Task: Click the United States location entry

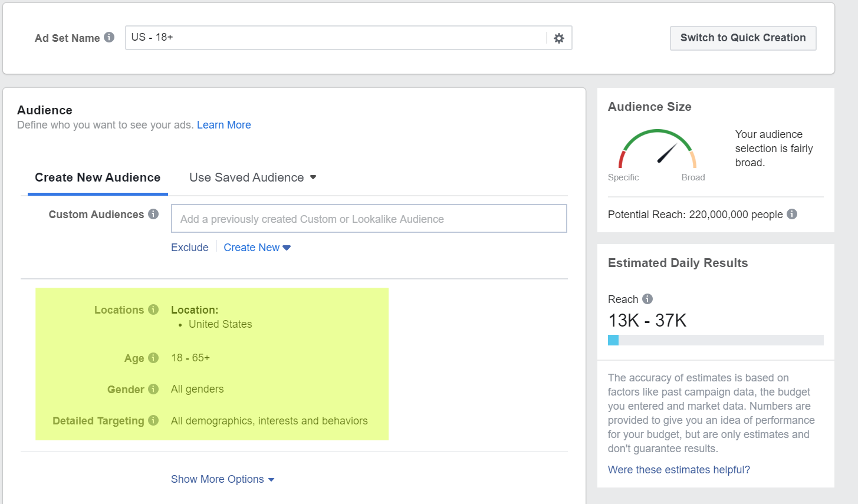Action: 221,324
